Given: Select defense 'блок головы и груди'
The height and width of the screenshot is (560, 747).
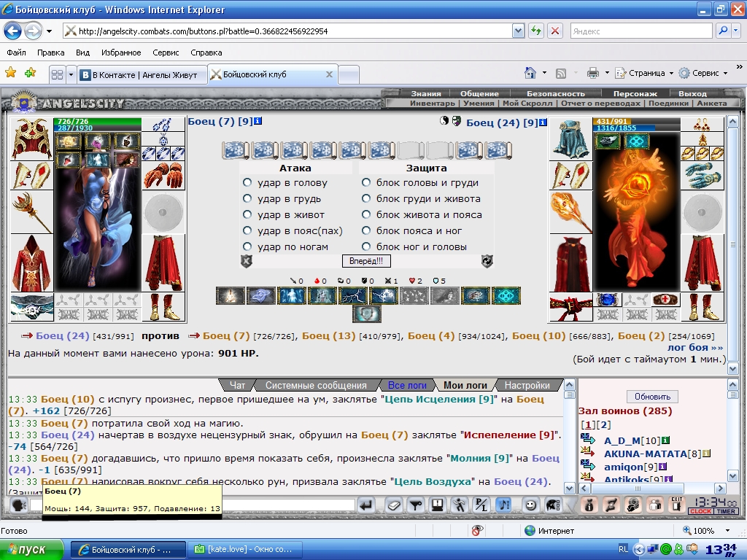Looking at the screenshot, I should [x=366, y=182].
